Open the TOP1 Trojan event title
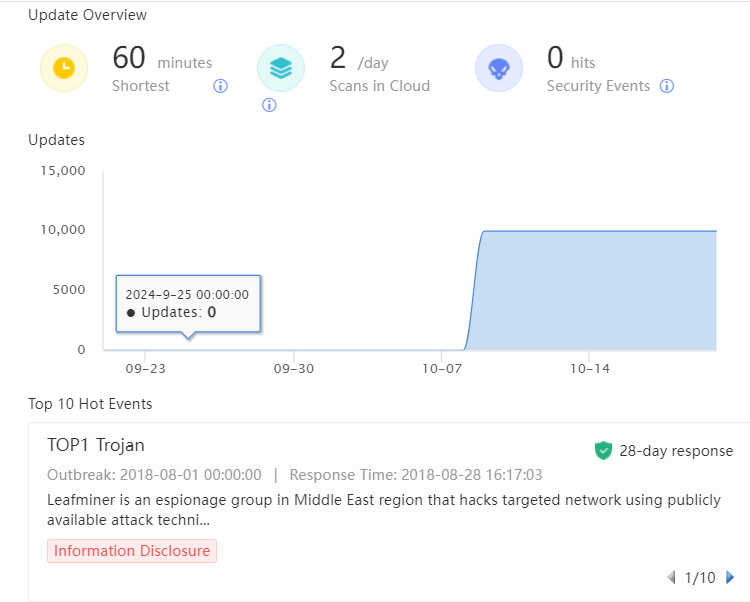Viewport: 750px width, 602px height. 96,445
